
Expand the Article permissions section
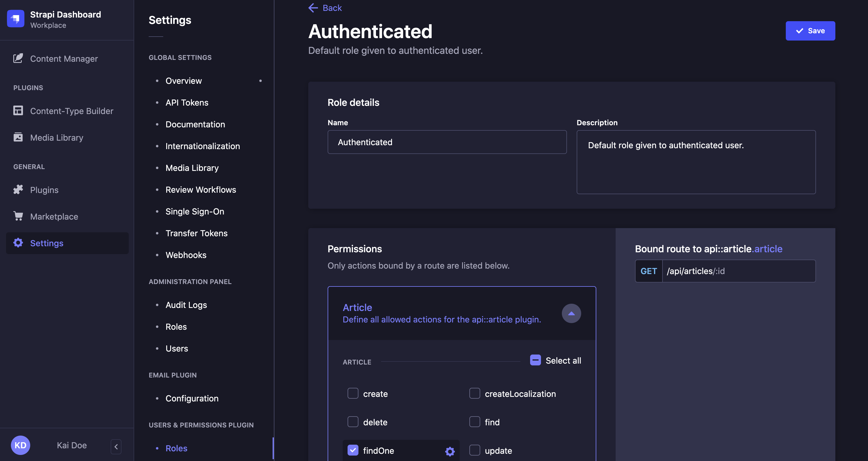tap(571, 313)
